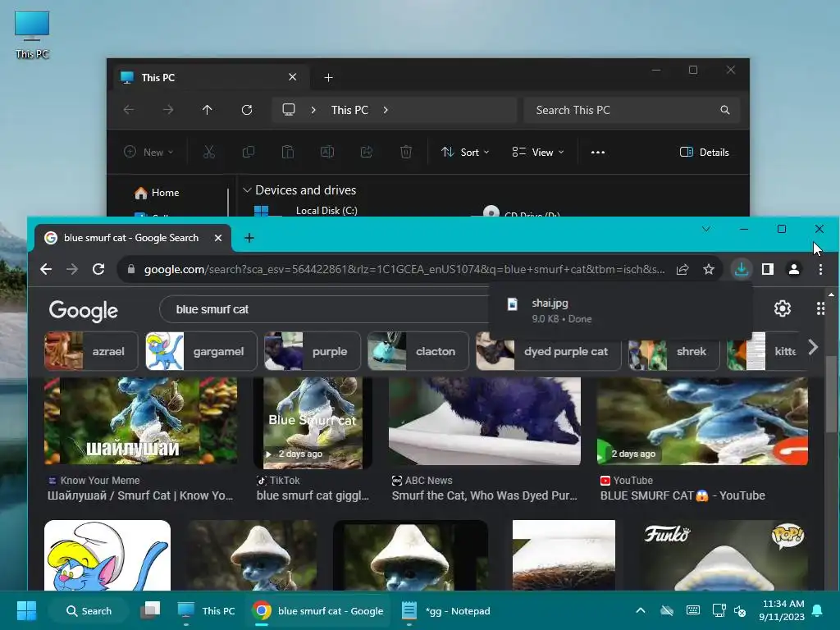Open BLUE SMURF CAT YouTube result
This screenshot has height=630, width=840.
(x=682, y=495)
